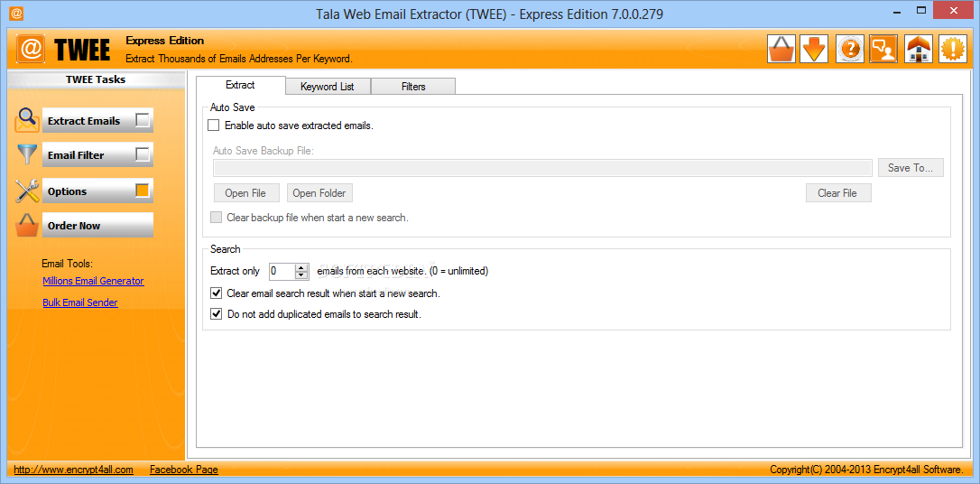Click the support chat person icon
This screenshot has width=980, height=484.
click(883, 49)
